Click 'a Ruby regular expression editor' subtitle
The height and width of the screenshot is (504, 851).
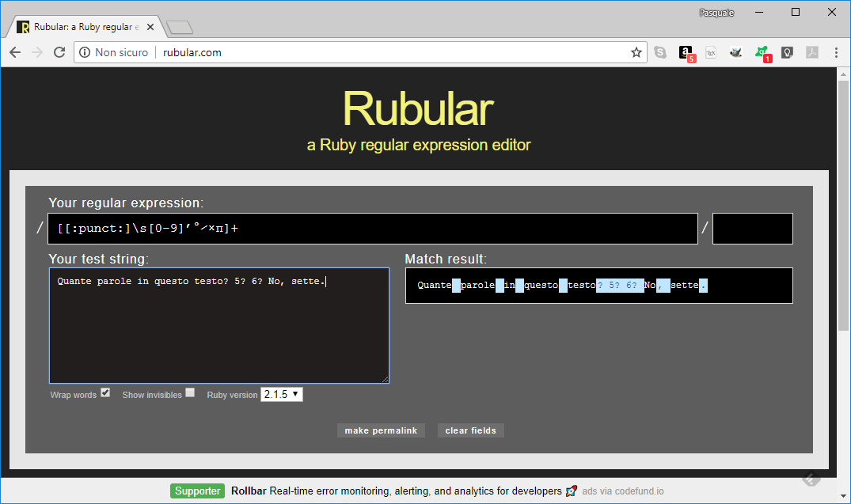pos(419,145)
